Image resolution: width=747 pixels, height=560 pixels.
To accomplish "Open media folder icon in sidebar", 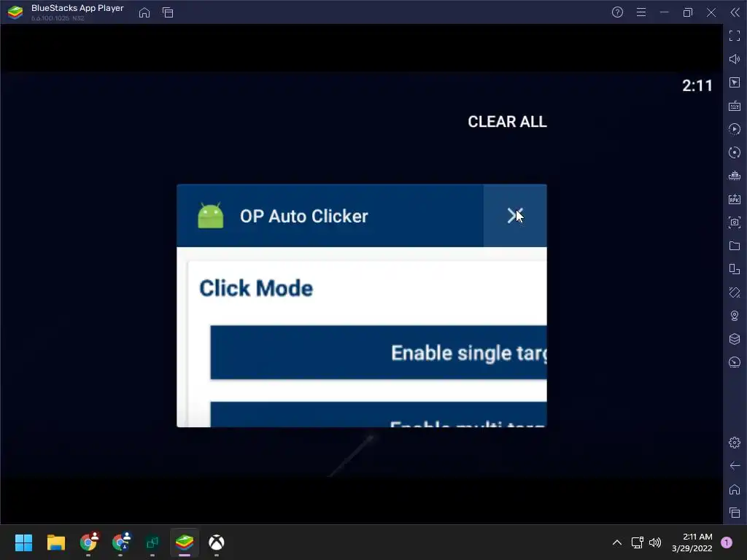I will pyautogui.click(x=735, y=246).
